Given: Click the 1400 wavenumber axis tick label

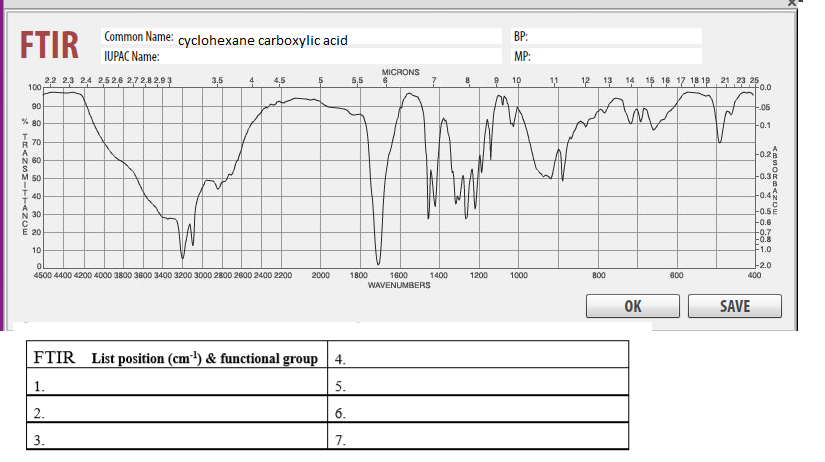Looking at the screenshot, I should point(438,275).
